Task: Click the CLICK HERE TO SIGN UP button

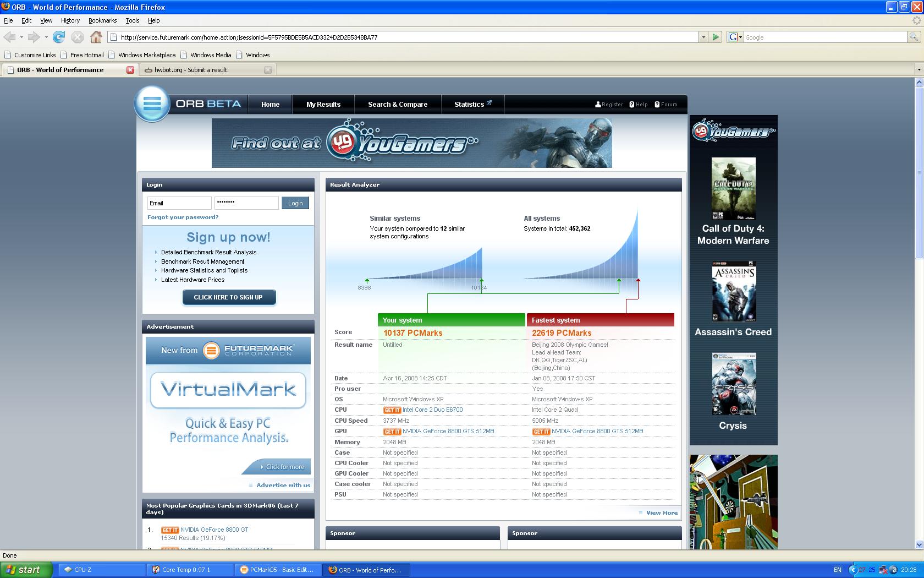Action: click(229, 297)
